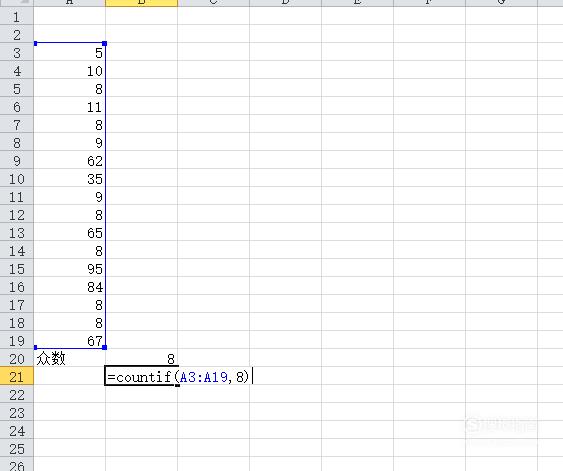
Task: Select cell containing 84
Action: tap(70, 286)
